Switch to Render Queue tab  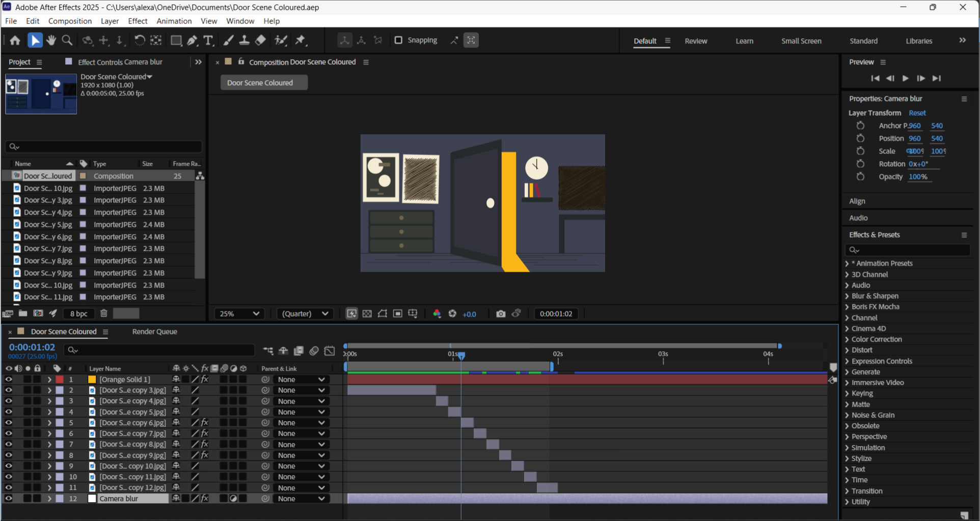point(154,331)
